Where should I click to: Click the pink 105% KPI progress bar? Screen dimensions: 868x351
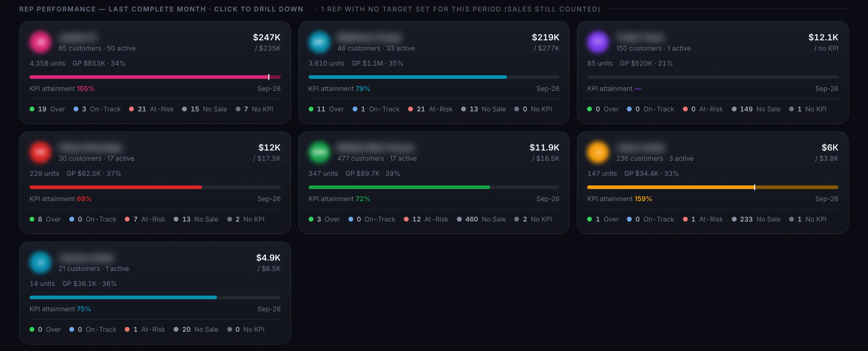(x=155, y=77)
